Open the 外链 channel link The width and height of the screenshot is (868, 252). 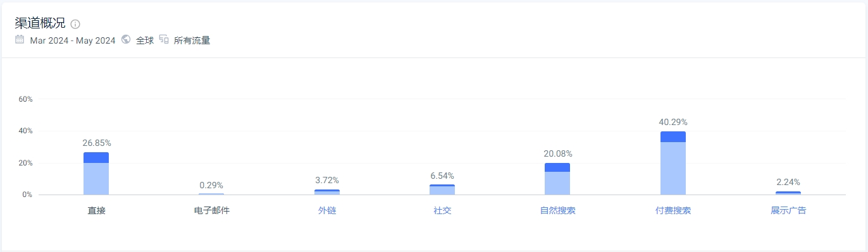pyautogui.click(x=327, y=210)
